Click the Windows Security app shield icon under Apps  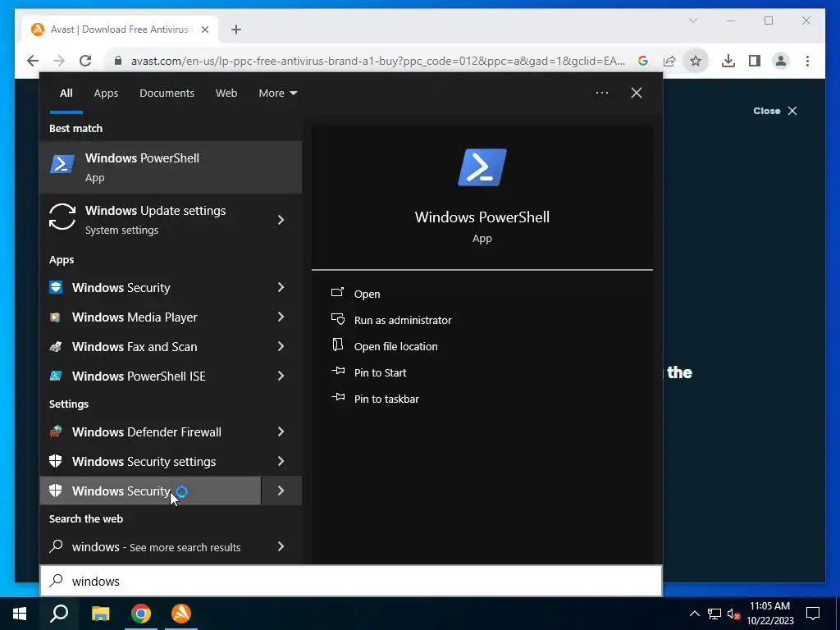(56, 287)
